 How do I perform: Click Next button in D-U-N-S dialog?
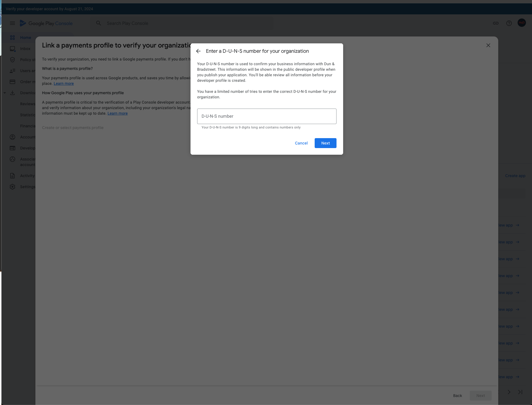pyautogui.click(x=325, y=143)
